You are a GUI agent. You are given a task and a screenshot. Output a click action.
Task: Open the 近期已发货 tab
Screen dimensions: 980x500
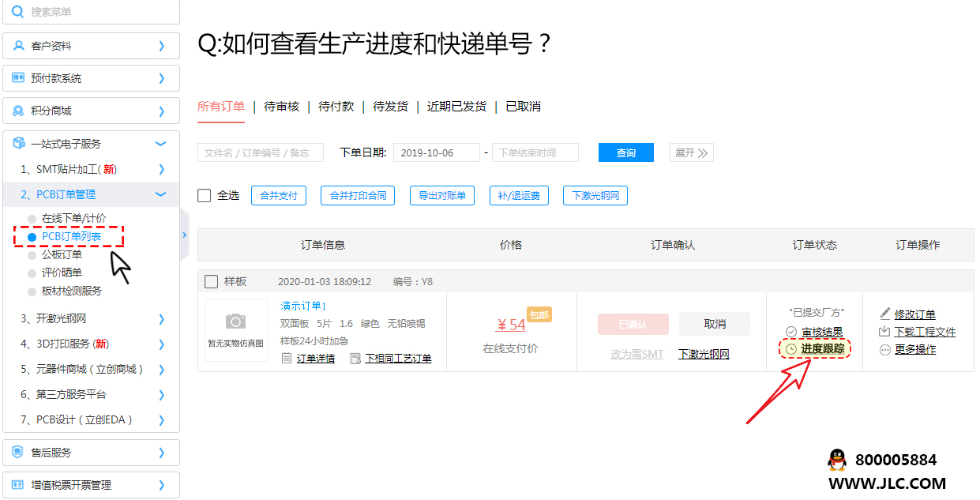click(x=456, y=107)
